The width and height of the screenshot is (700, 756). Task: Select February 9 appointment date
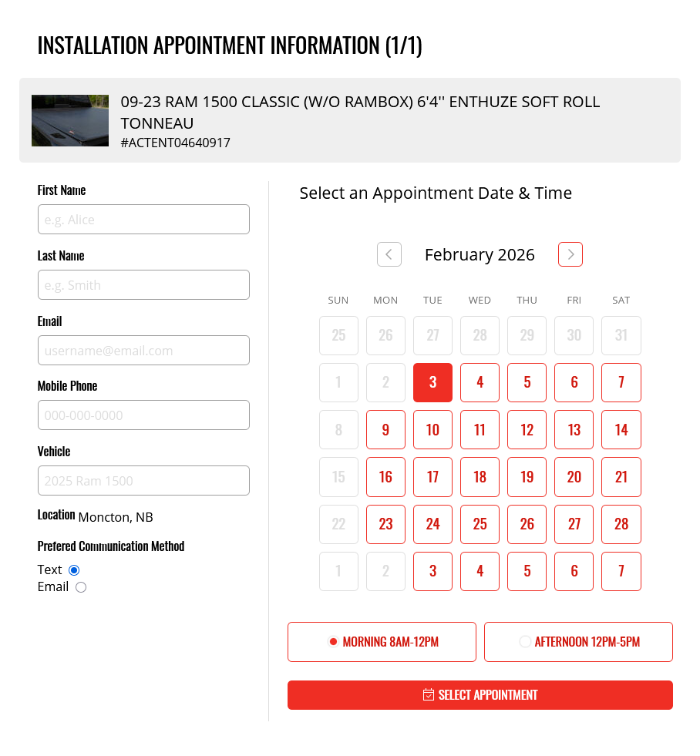pos(385,430)
